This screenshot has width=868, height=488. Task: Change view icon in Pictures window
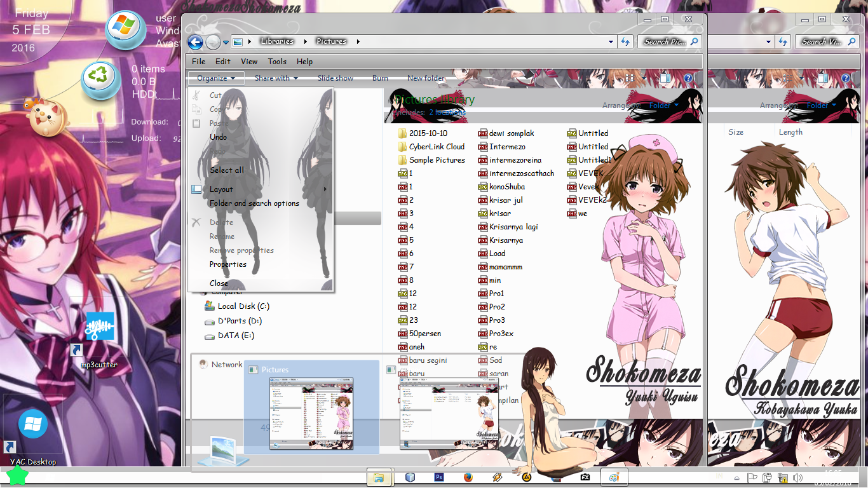pos(630,78)
